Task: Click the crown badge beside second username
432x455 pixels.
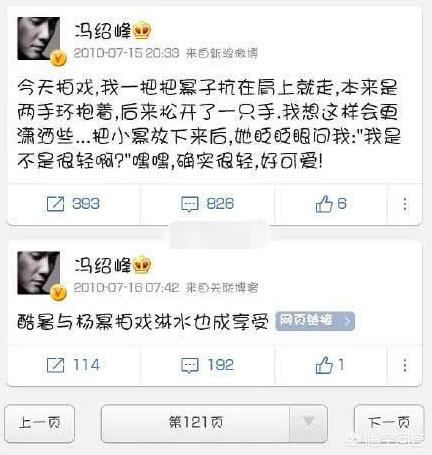Action: (142, 265)
